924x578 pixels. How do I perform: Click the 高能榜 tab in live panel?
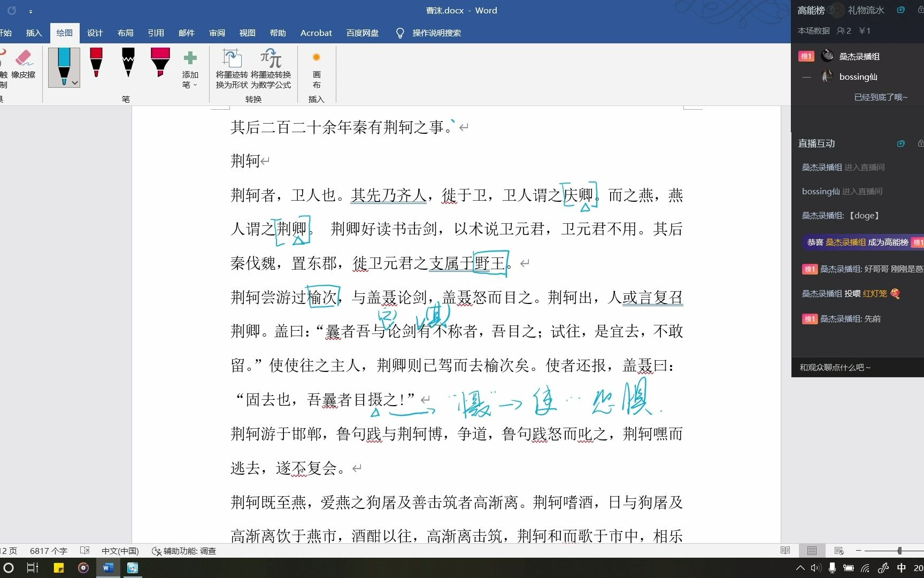click(x=811, y=10)
